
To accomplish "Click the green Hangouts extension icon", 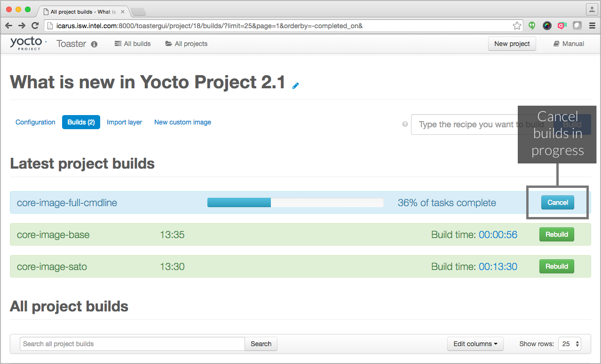I will [x=532, y=26].
